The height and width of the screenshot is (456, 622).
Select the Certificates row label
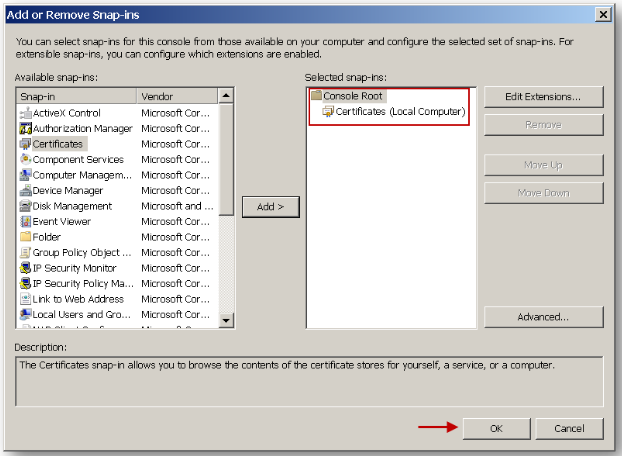[x=58, y=144]
